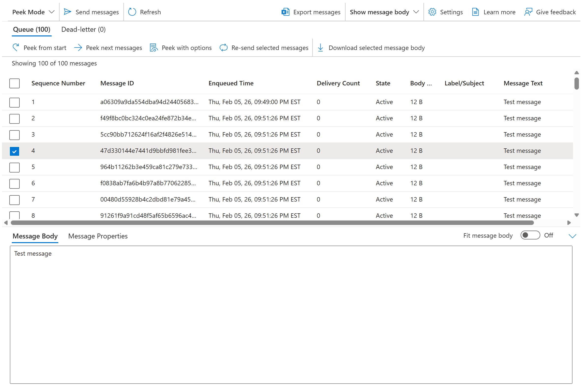The height and width of the screenshot is (392, 588).
Task: Click the Download selected message body arrow icon
Action: (320, 47)
